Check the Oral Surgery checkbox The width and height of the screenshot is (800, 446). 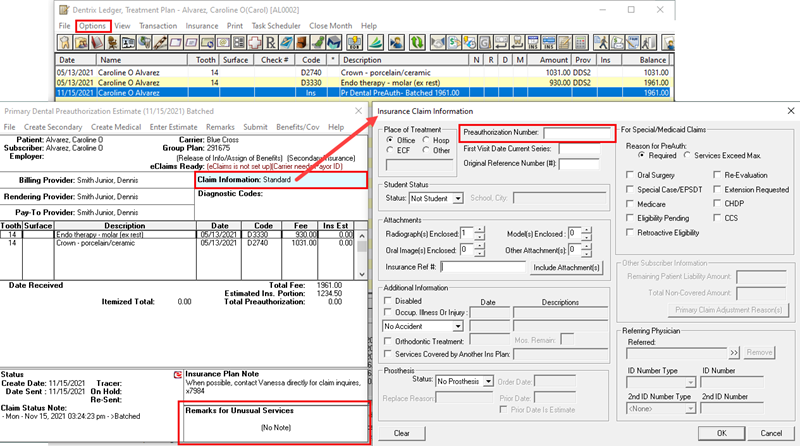point(630,175)
